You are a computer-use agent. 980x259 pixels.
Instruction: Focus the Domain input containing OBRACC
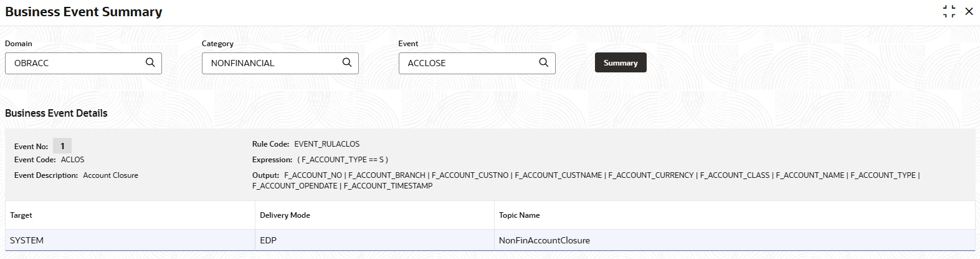(75, 63)
